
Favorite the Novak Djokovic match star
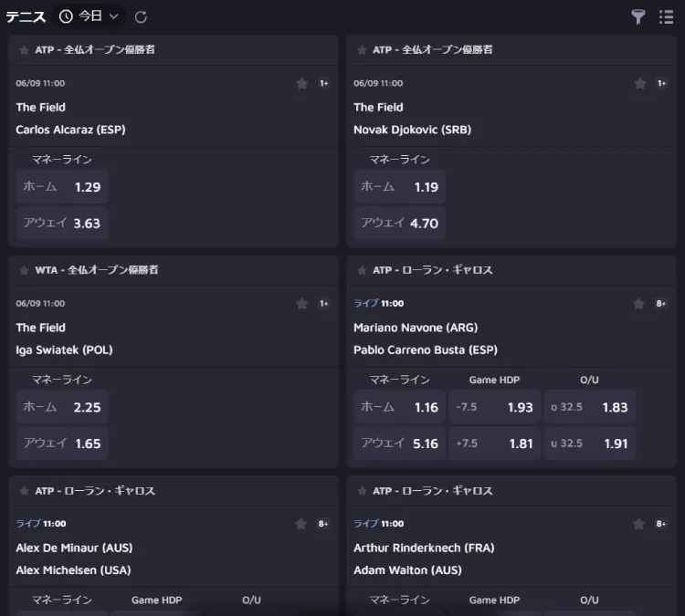tap(639, 83)
